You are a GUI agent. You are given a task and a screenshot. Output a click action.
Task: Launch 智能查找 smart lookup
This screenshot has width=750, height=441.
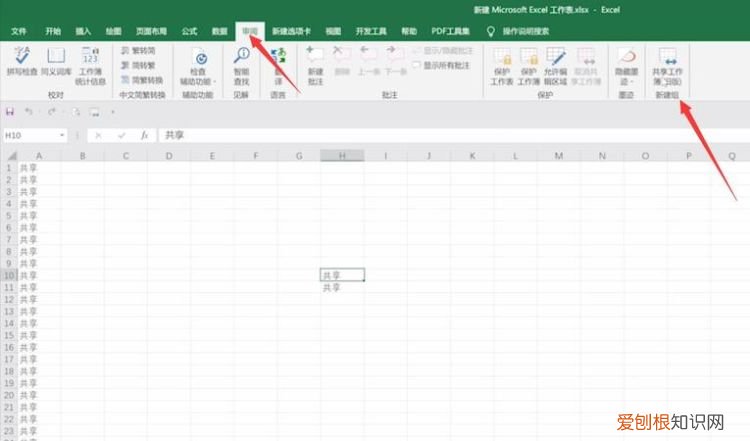[x=241, y=66]
